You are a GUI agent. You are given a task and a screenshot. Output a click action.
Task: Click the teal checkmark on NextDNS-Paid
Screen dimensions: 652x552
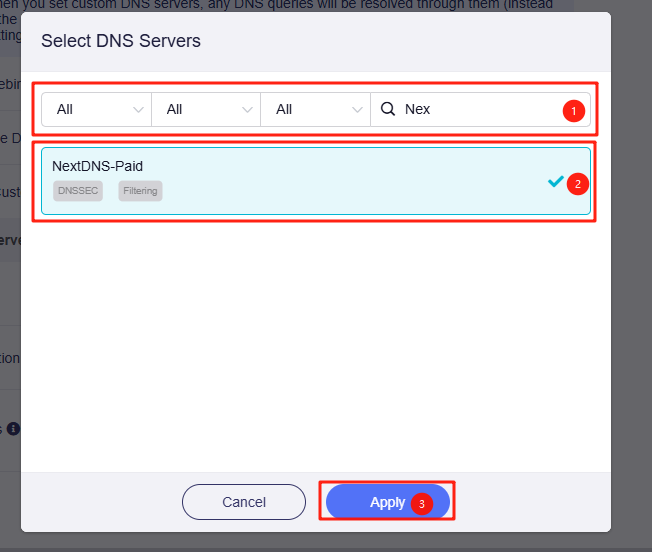(x=556, y=182)
